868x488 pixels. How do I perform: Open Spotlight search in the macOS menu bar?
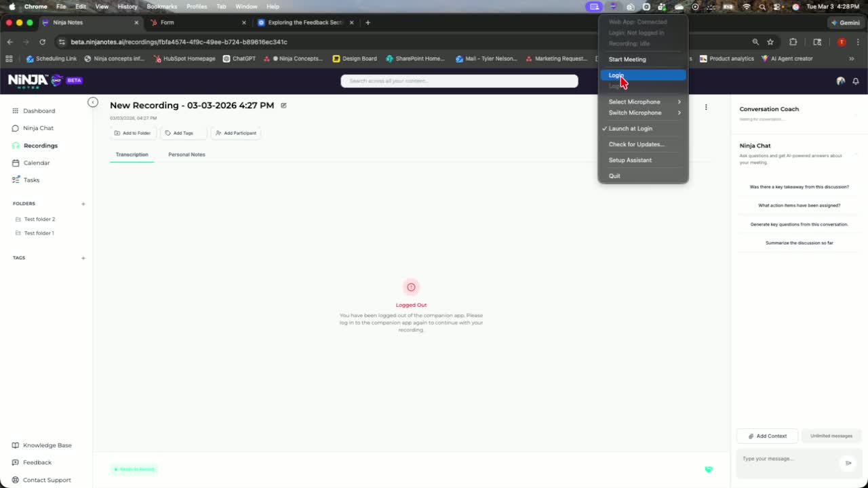(x=762, y=6)
